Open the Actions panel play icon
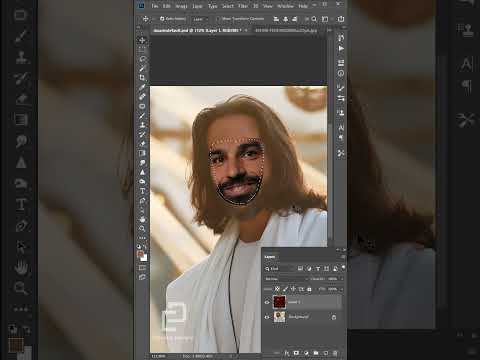The image size is (480, 360). (341, 49)
